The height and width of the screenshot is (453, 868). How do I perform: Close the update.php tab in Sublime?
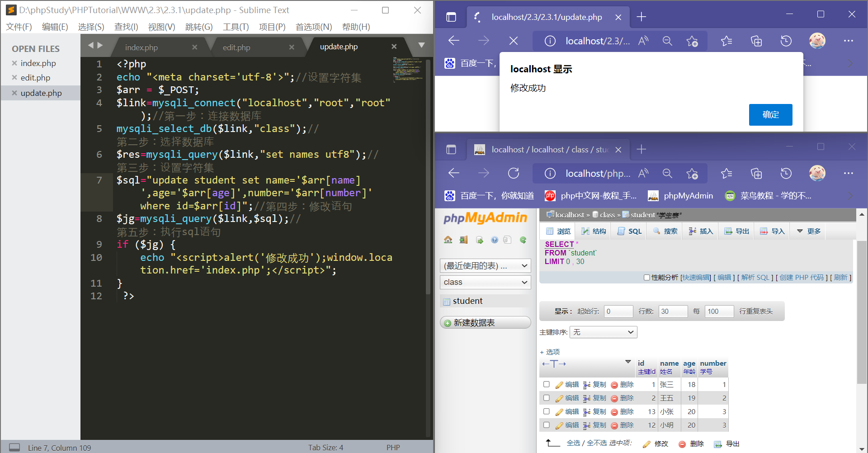pyautogui.click(x=394, y=47)
